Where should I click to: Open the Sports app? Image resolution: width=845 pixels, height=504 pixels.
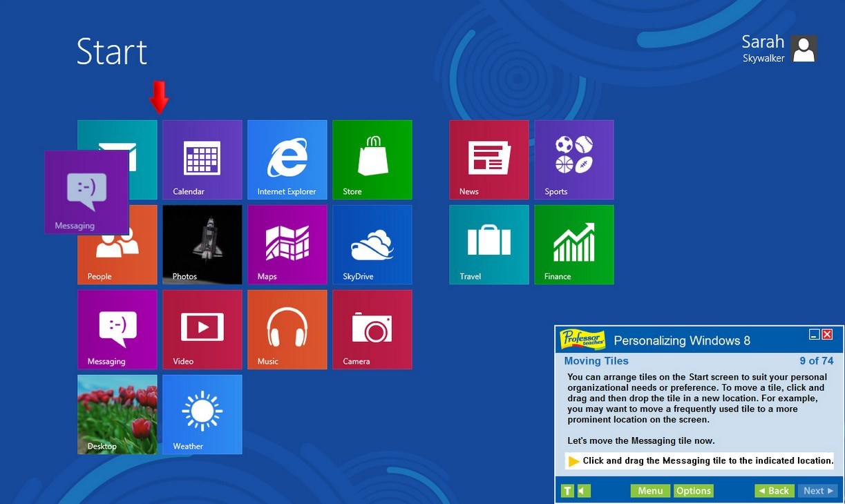573,159
